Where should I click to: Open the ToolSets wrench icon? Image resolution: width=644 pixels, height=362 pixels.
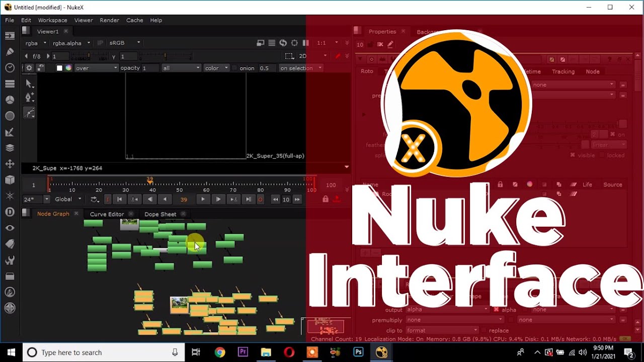[x=10, y=260]
